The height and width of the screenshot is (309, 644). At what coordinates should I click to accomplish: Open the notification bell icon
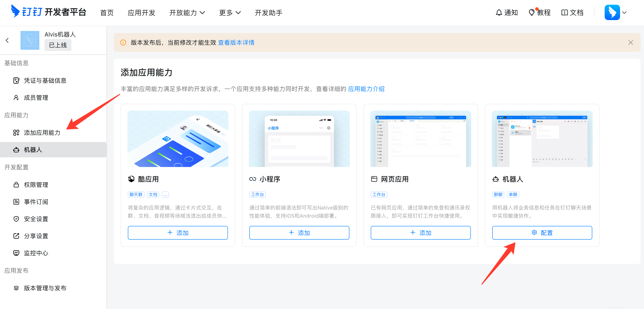tap(499, 12)
